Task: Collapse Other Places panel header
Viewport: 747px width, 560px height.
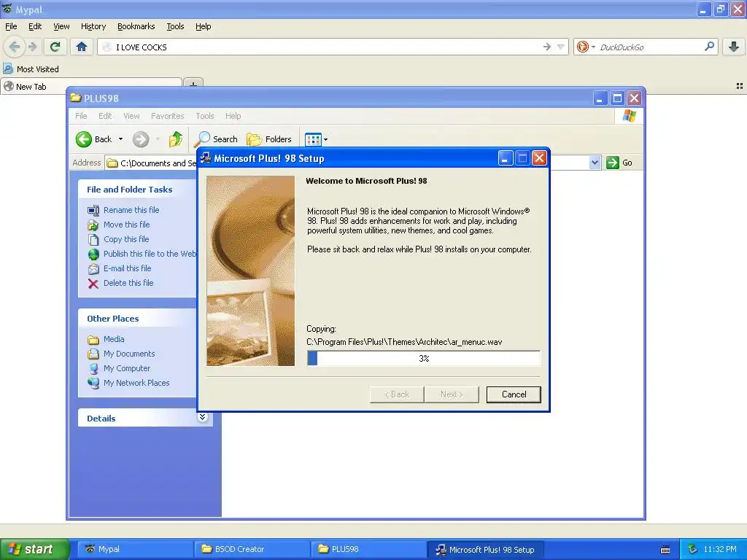Action: tap(137, 318)
